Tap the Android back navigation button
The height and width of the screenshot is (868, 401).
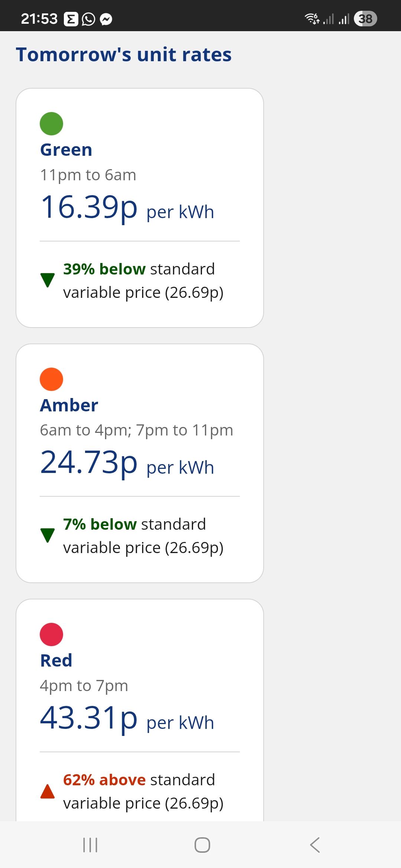click(315, 845)
